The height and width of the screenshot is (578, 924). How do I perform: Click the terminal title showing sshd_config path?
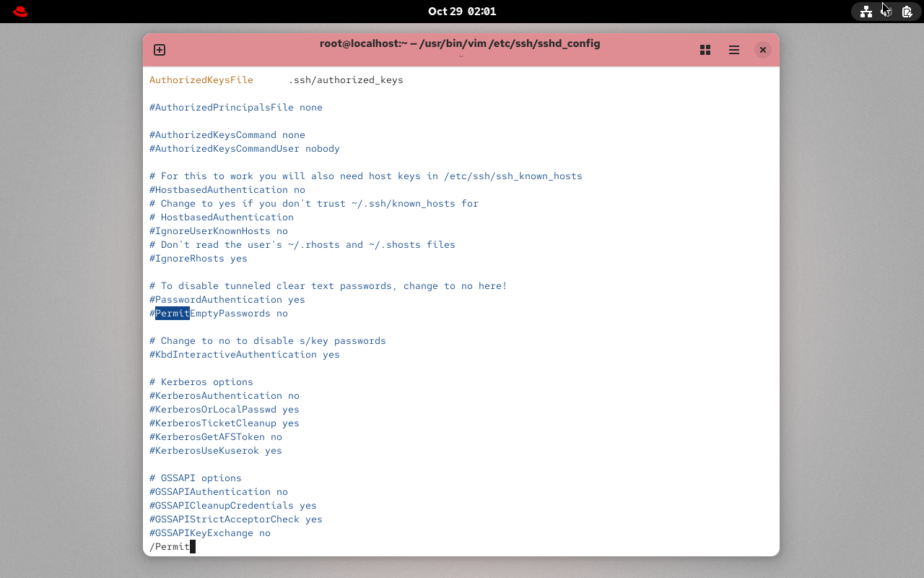tap(460, 43)
